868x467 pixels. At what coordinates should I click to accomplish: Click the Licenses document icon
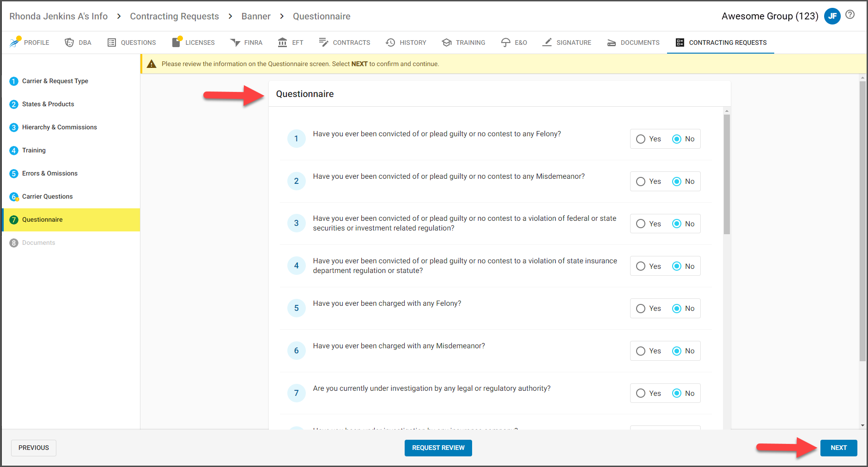(x=176, y=42)
